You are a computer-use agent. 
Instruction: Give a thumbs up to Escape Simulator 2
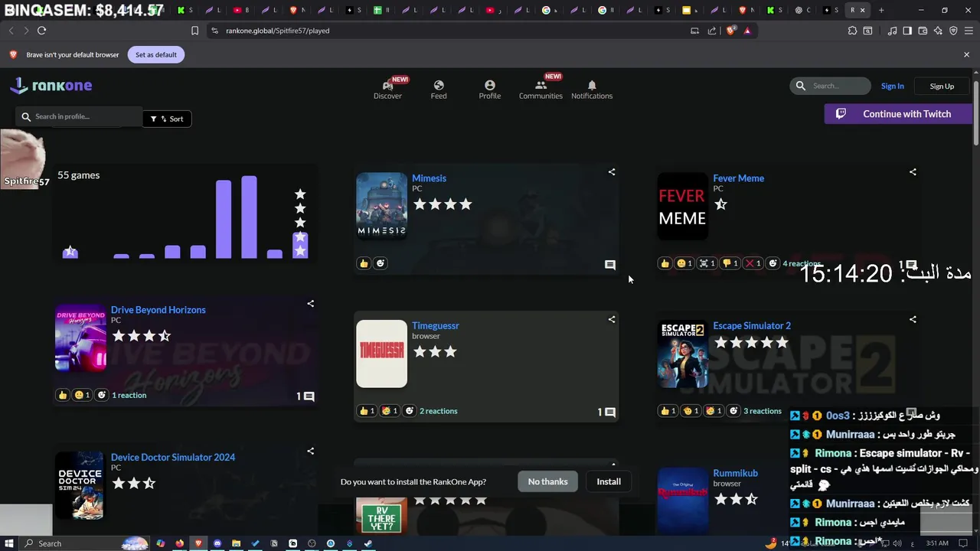pyautogui.click(x=668, y=411)
